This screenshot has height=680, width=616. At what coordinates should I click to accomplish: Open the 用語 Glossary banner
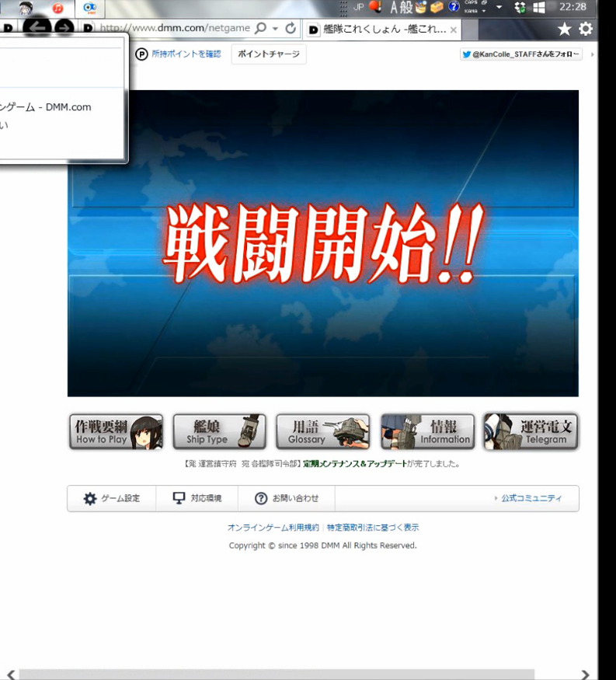click(323, 431)
